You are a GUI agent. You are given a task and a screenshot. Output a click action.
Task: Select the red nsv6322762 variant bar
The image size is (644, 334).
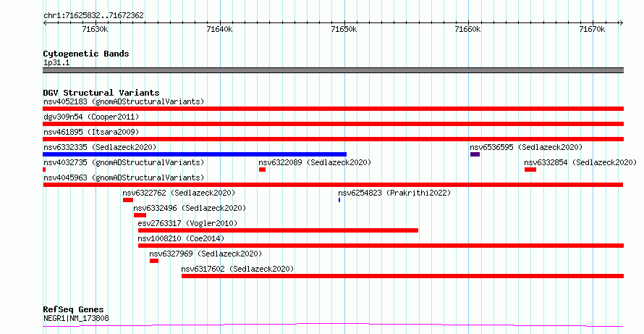click(x=128, y=200)
